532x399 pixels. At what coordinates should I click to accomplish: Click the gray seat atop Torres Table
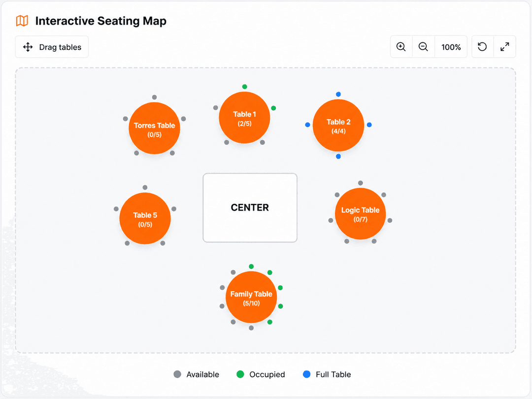pyautogui.click(x=154, y=98)
